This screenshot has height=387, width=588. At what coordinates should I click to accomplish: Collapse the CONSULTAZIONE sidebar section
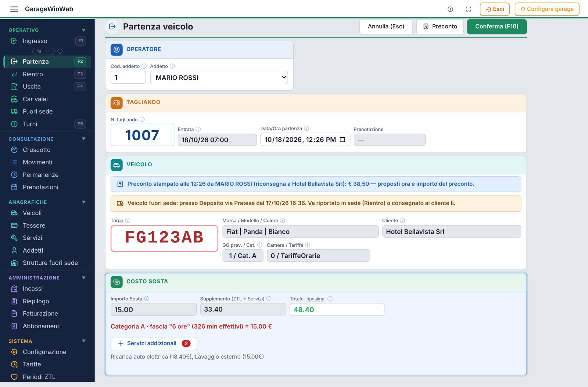click(84, 139)
